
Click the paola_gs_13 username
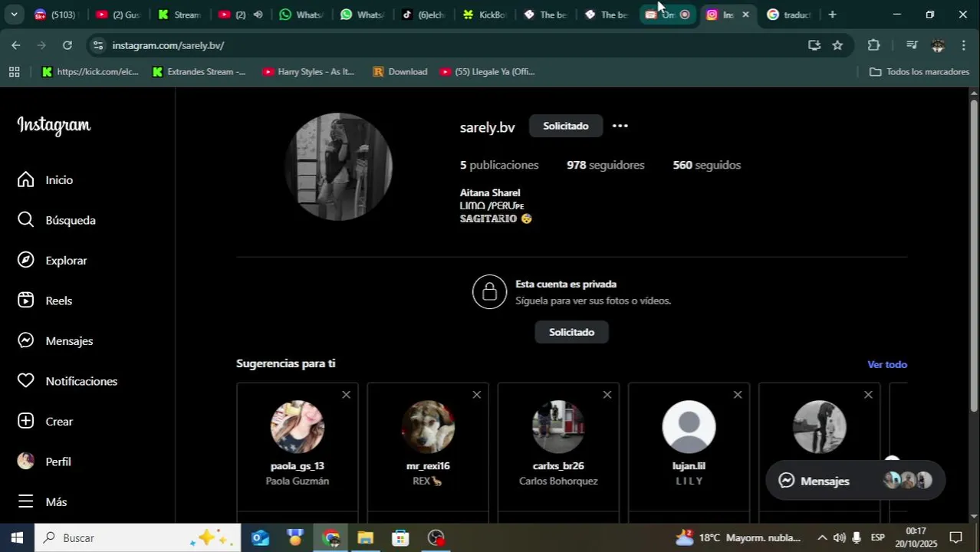click(x=298, y=466)
